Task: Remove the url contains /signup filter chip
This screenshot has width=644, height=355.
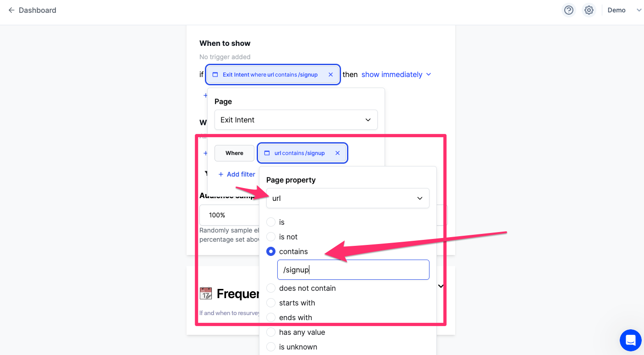Action: pyautogui.click(x=338, y=153)
